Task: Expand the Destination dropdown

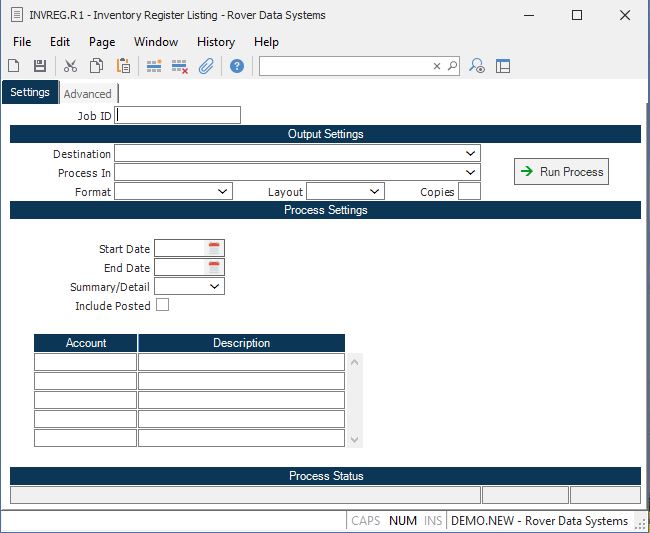Action: pyautogui.click(x=470, y=154)
